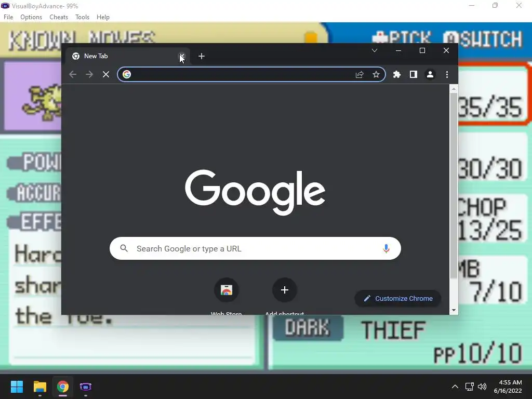Viewport: 532px width, 399px height.
Task: Open the VisualBoyAdvance File menu
Action: (8, 17)
